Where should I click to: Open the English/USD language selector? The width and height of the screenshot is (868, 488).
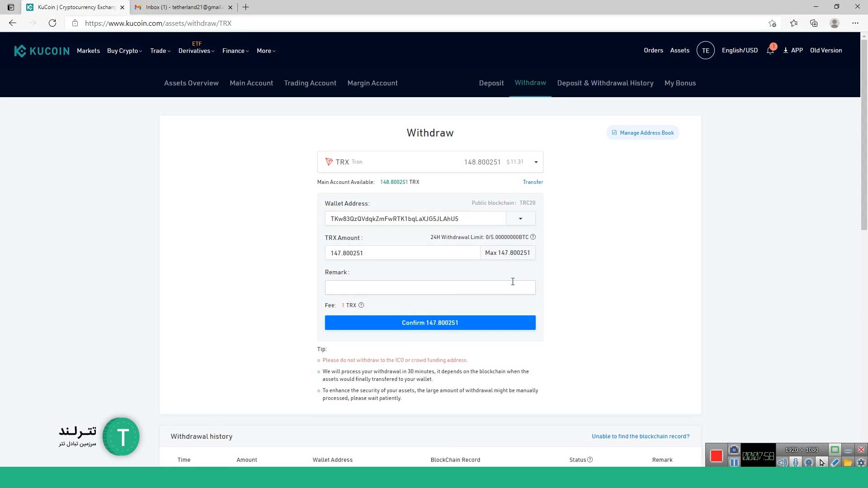(740, 51)
